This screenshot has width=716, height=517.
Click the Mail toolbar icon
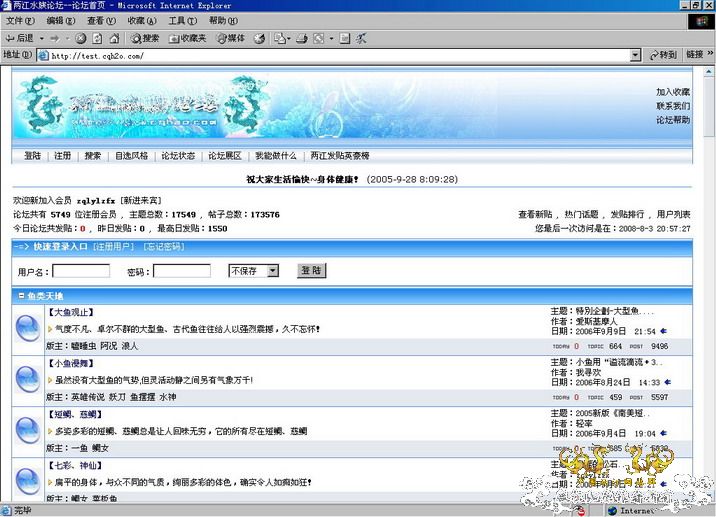pyautogui.click(x=280, y=38)
